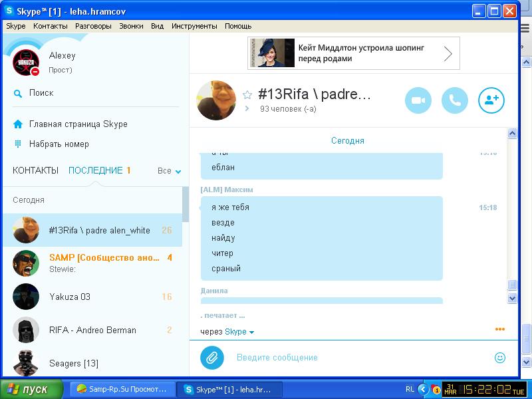
Task: Click the Skype taskbar button
Action: [x=229, y=389]
